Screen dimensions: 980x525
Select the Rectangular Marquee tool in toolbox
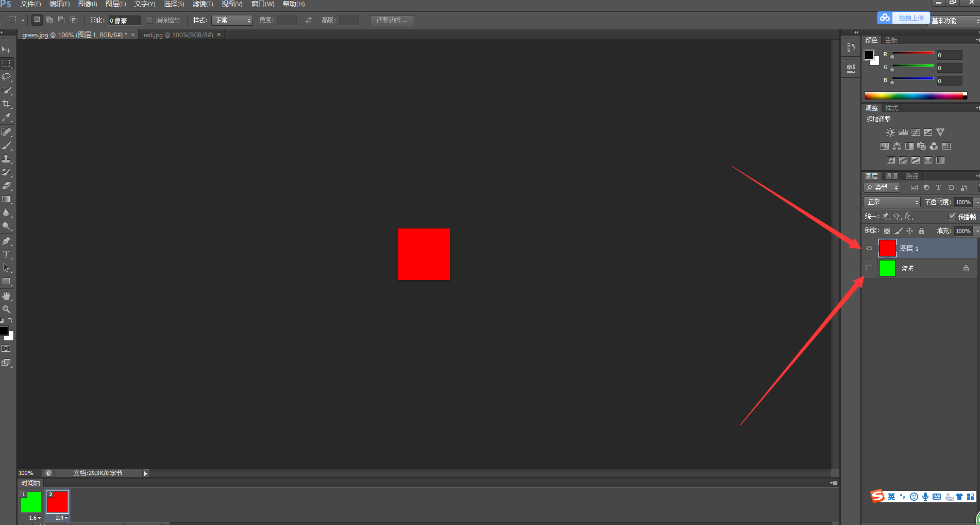tap(6, 63)
